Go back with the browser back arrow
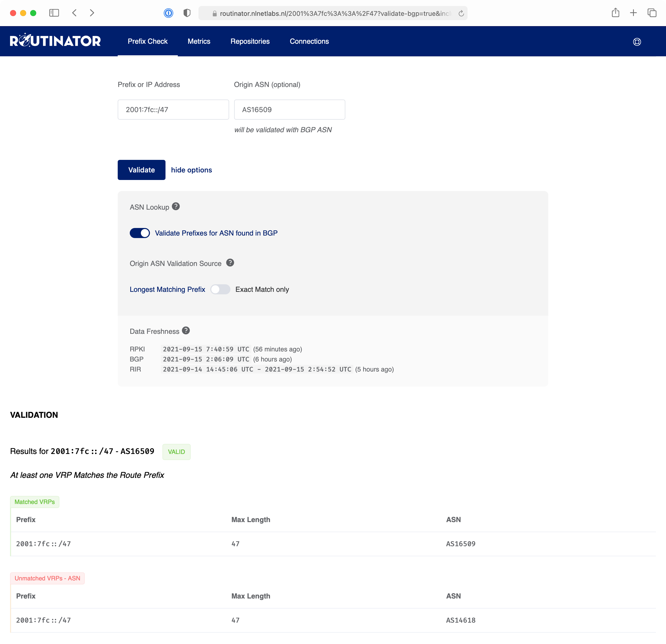Screen dimensions: 666x644 (74, 13)
